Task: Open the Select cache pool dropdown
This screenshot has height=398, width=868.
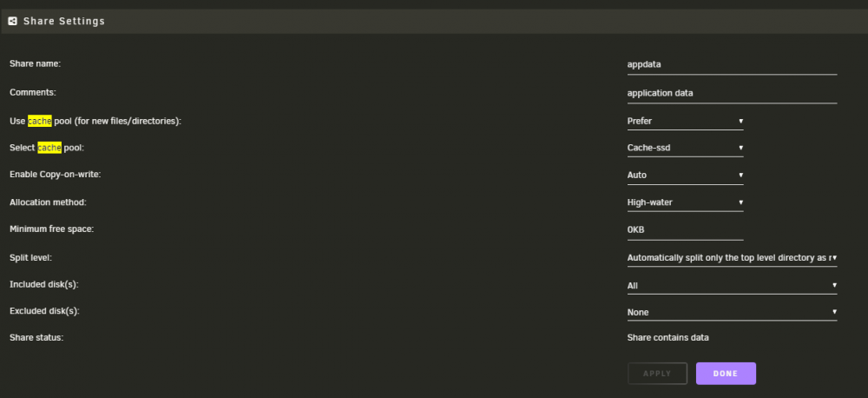Action: (685, 148)
